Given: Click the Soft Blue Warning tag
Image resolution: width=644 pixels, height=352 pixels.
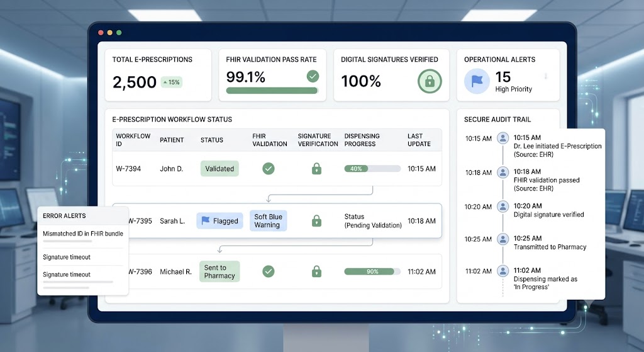Looking at the screenshot, I should coord(268,221).
